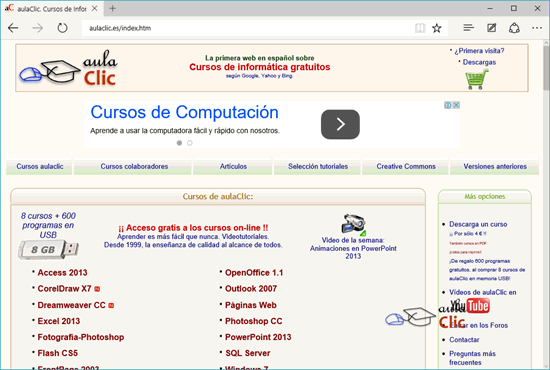
Task: Open the OpenOffice 1.1 course
Action: pyautogui.click(x=254, y=273)
